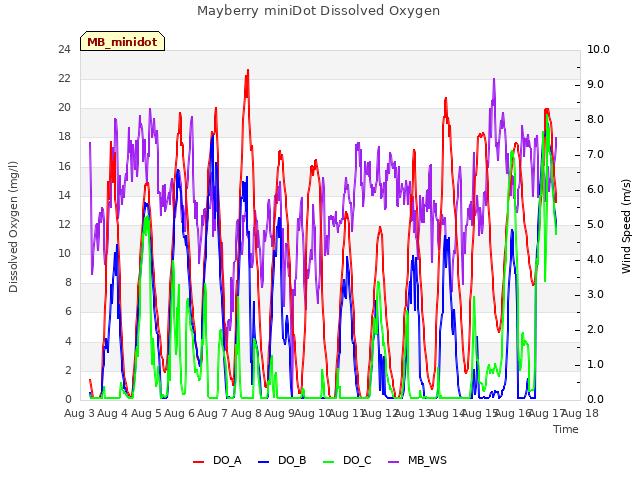Viewport: 640px width, 480px height.
Task: Click the Dissolved Oxygen (mg/l) axis label
Action: (13, 227)
